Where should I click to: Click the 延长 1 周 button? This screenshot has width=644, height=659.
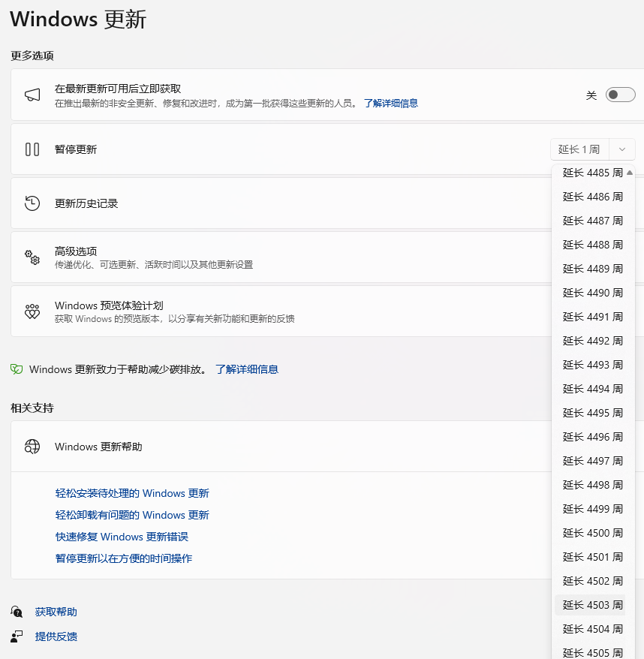579,149
